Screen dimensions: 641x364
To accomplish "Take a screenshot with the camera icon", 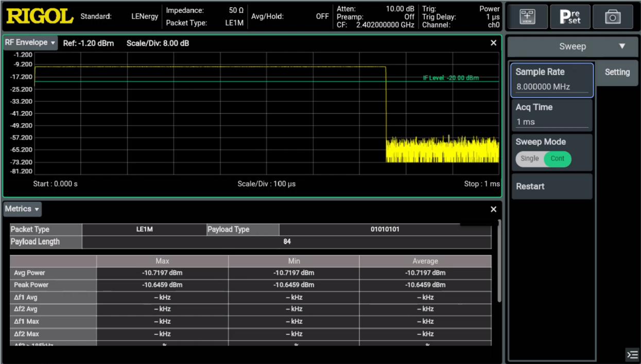I will click(x=613, y=17).
